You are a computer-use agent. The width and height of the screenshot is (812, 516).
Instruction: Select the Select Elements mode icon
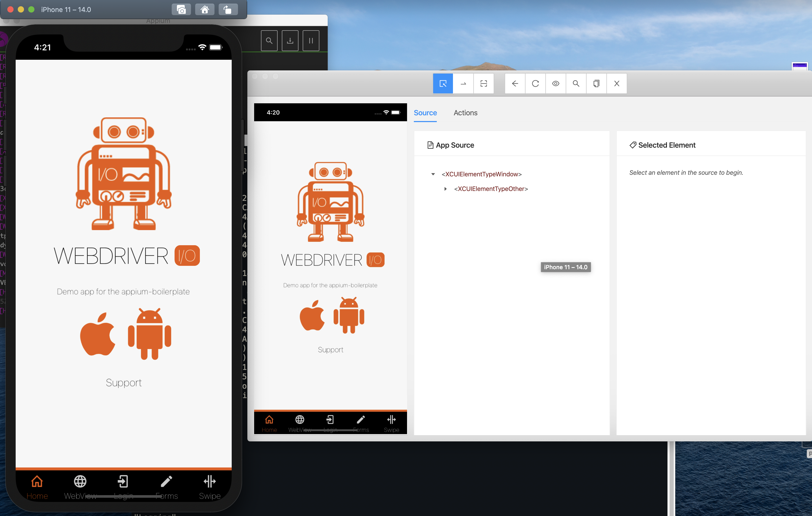click(443, 83)
